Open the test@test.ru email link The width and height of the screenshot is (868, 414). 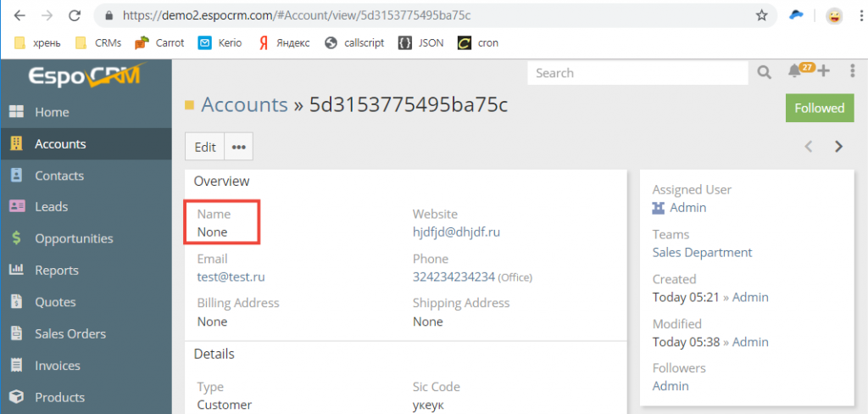click(x=231, y=277)
